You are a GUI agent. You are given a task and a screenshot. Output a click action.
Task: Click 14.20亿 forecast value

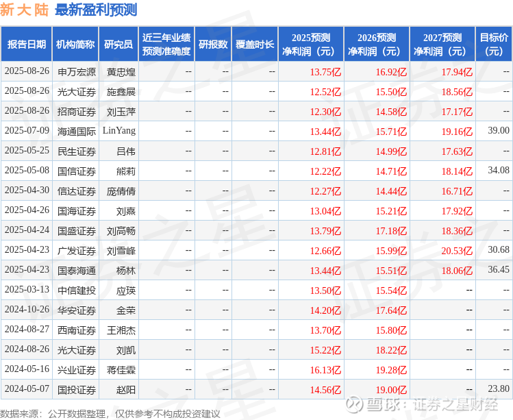point(325,310)
